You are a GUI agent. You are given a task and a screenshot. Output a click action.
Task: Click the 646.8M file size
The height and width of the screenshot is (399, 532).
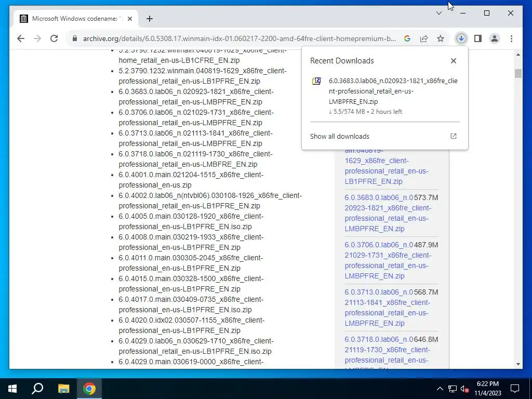426,339
